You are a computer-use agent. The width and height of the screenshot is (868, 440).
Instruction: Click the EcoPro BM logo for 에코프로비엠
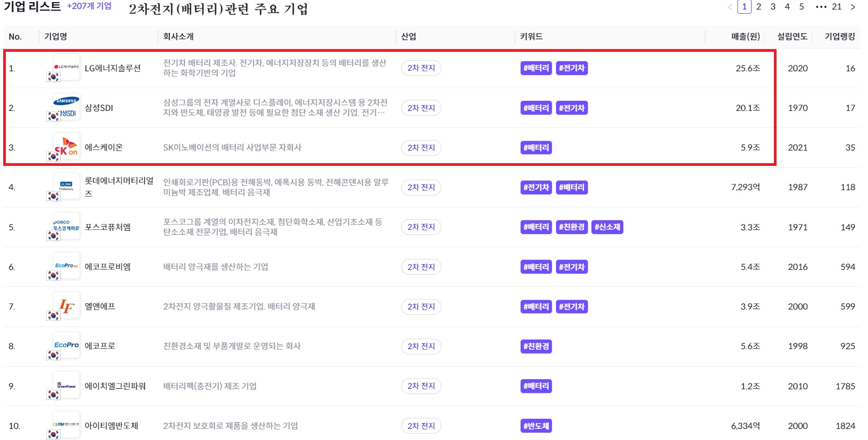66,266
